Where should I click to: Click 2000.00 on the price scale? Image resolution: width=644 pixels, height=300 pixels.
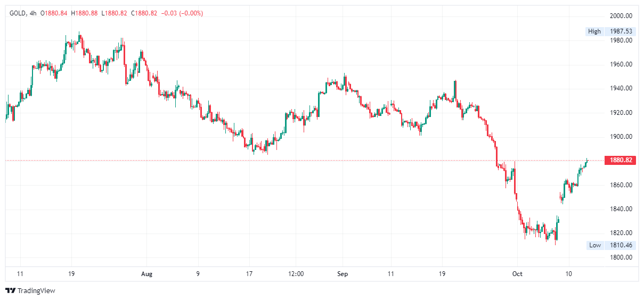[621, 15]
